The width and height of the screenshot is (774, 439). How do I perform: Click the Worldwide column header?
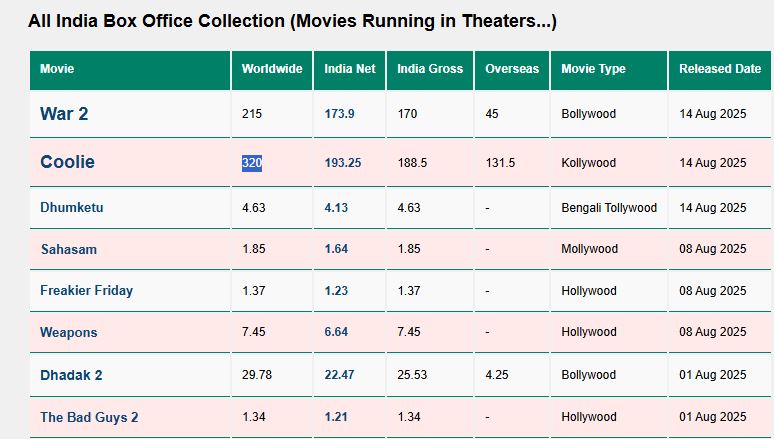(272, 69)
